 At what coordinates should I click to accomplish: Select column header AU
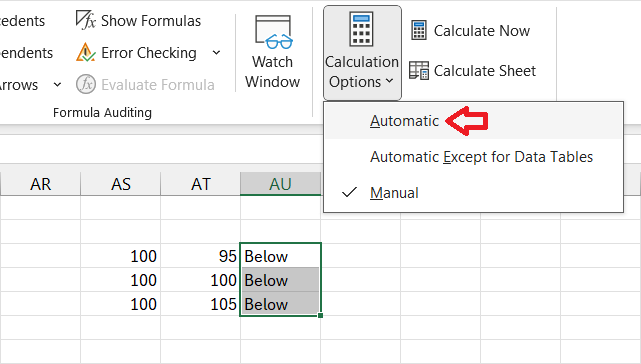280,184
